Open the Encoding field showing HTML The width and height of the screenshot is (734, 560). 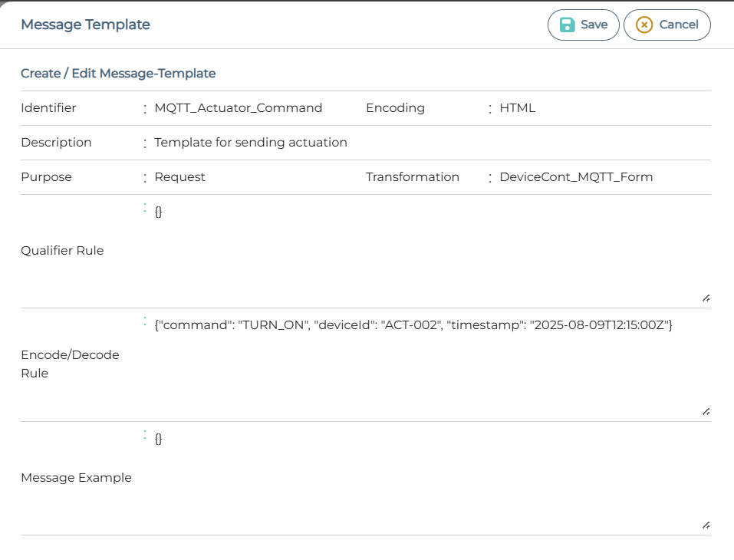click(517, 108)
